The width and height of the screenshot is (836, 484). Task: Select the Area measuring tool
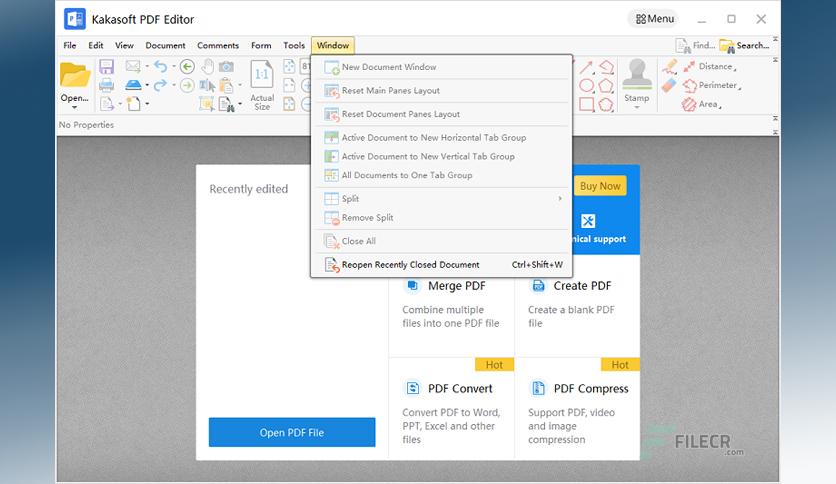(x=702, y=104)
